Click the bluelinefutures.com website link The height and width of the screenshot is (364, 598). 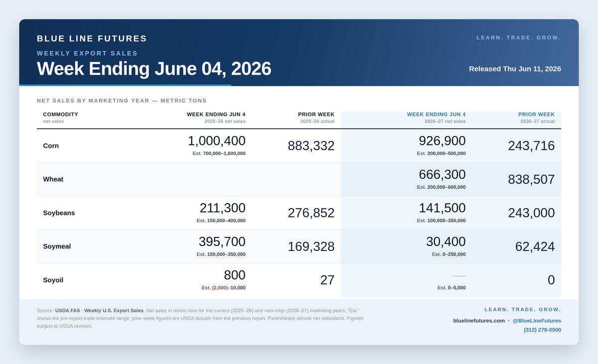click(x=478, y=321)
